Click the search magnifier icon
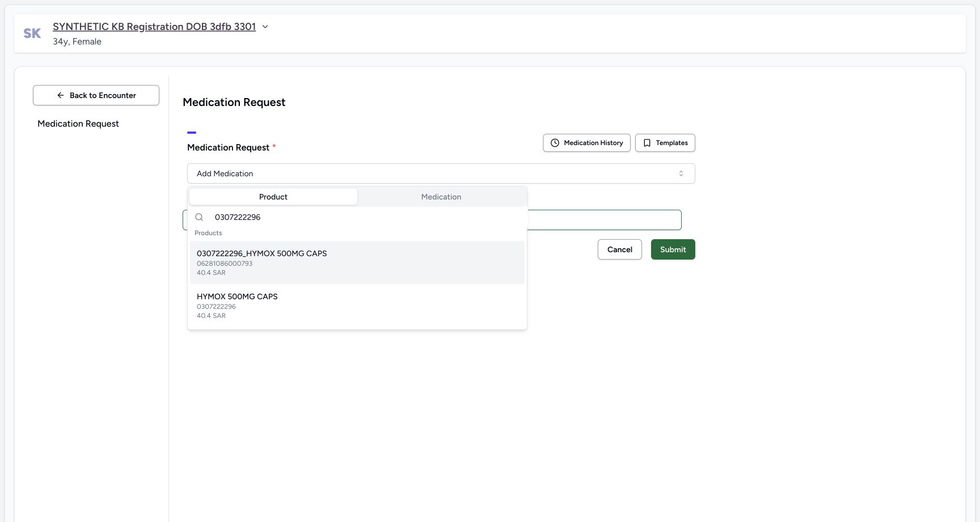Screen dimensions: 980x522 pos(199,217)
